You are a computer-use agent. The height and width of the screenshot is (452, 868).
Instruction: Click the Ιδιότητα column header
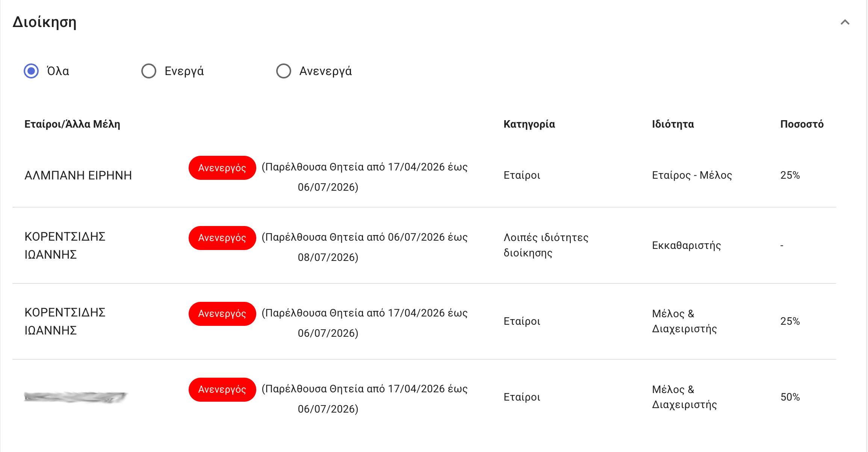[673, 124]
